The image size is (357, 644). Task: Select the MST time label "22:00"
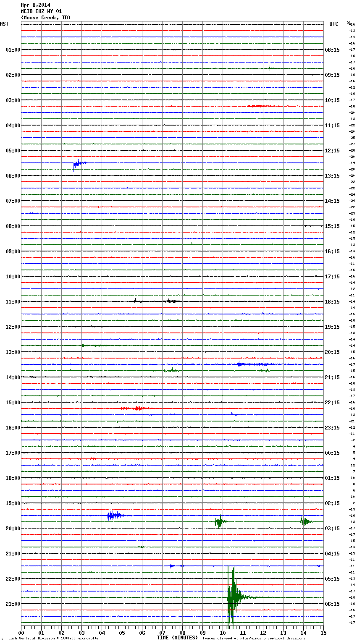[x=13, y=579]
